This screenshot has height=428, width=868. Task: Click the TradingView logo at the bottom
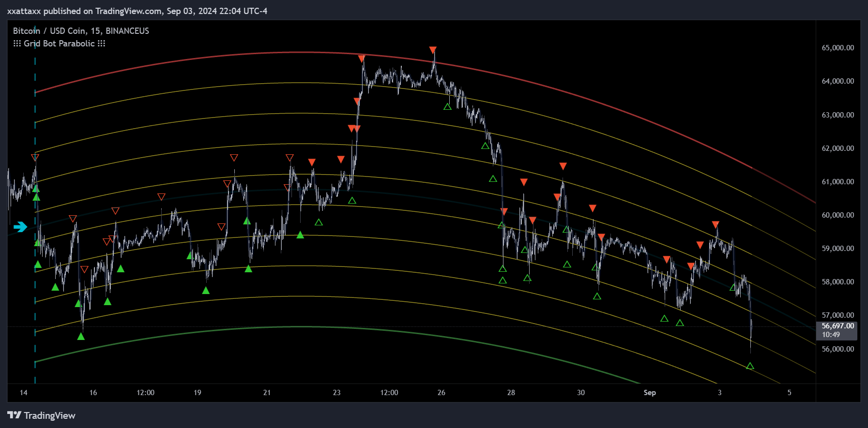(41, 415)
